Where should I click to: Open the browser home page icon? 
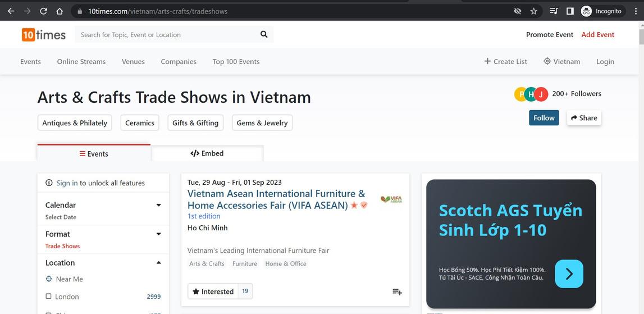pyautogui.click(x=60, y=11)
